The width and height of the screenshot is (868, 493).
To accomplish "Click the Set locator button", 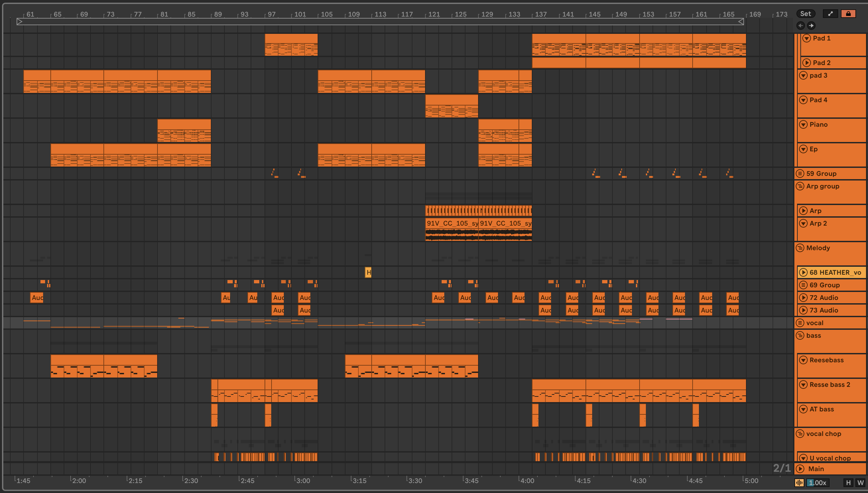I will click(x=805, y=14).
